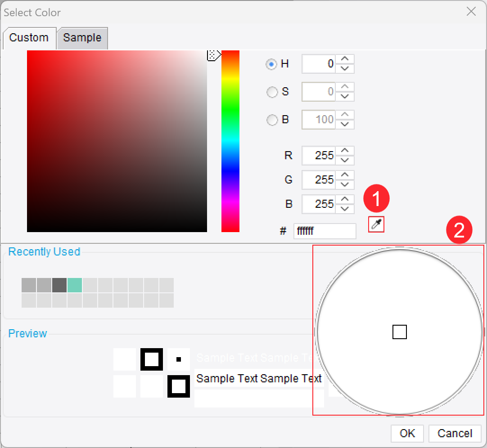Click the rainbow hue slider bar
Image resolution: width=487 pixels, height=448 pixels.
click(230, 141)
